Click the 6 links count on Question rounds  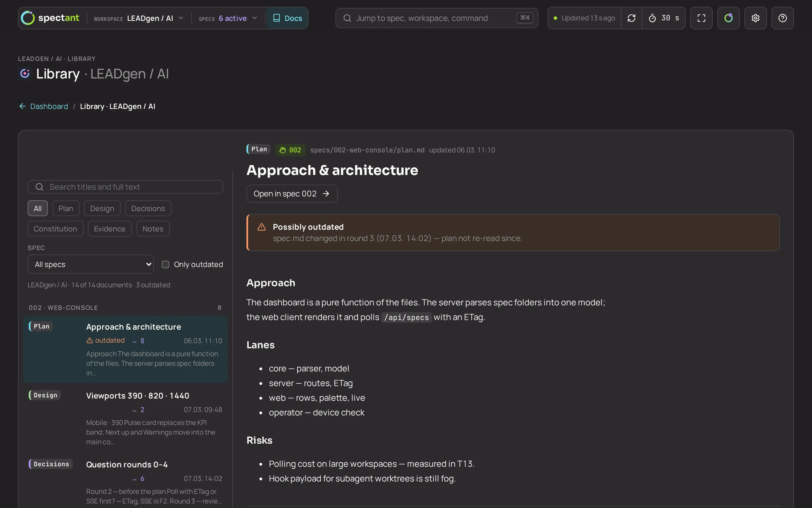click(138, 478)
